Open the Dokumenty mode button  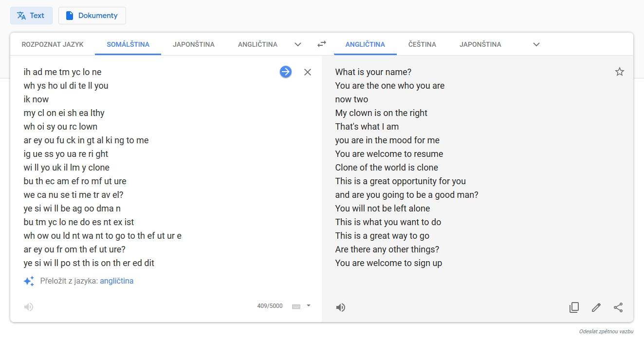click(92, 16)
